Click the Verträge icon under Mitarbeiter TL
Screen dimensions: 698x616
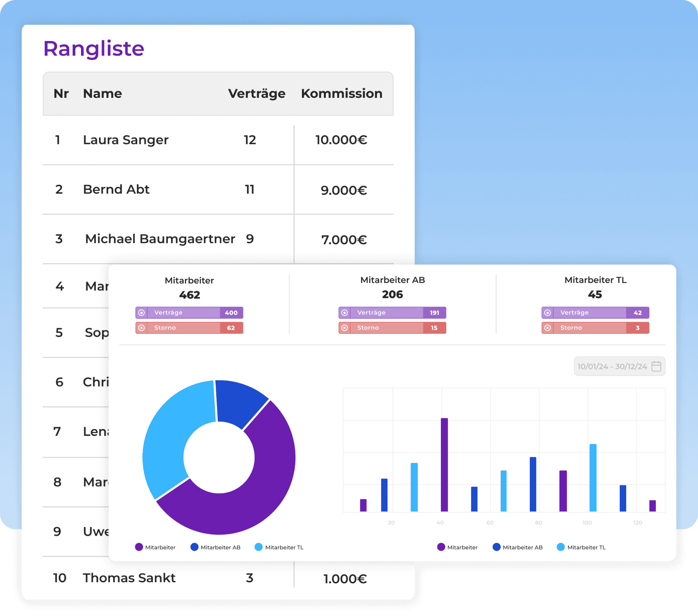[x=547, y=312]
